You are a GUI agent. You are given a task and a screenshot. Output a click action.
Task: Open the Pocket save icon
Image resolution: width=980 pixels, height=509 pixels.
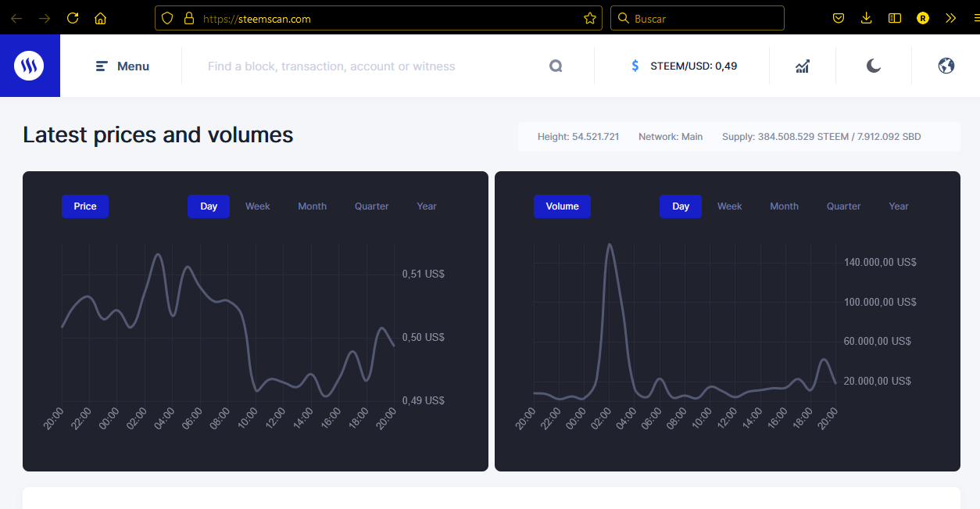[x=838, y=18]
